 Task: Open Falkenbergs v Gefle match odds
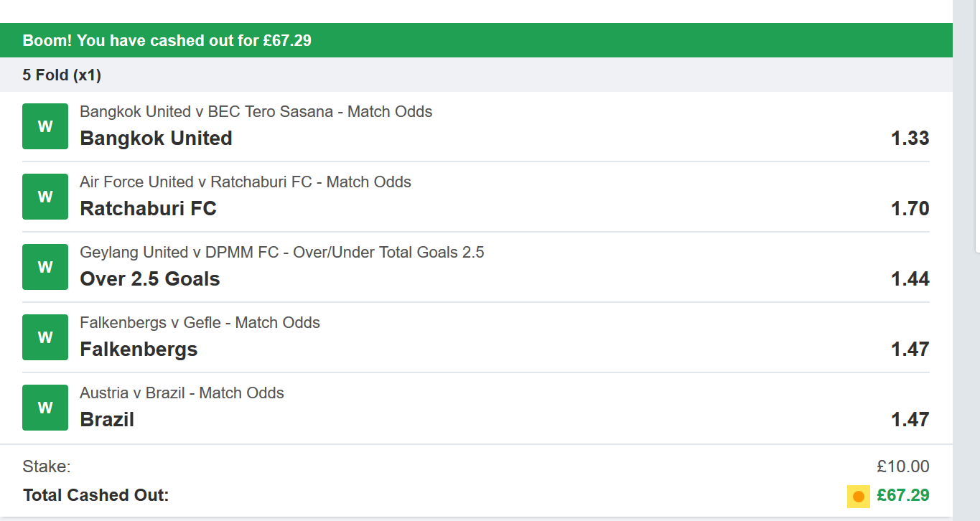(200, 322)
